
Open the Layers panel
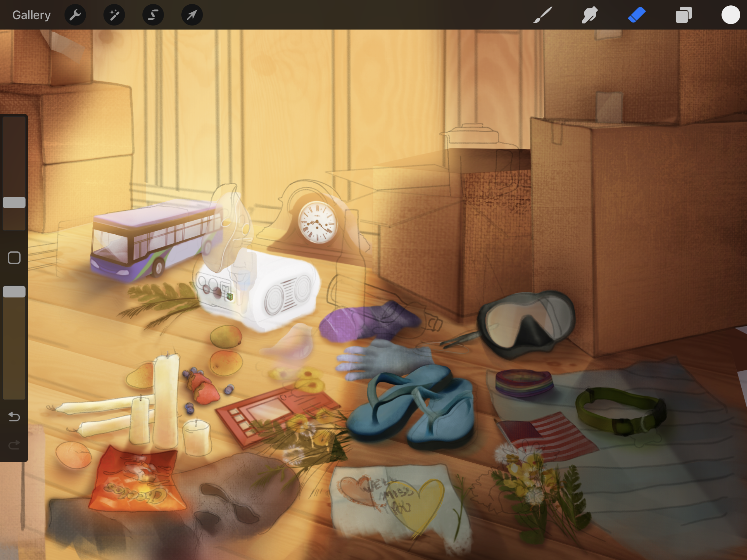(x=684, y=15)
